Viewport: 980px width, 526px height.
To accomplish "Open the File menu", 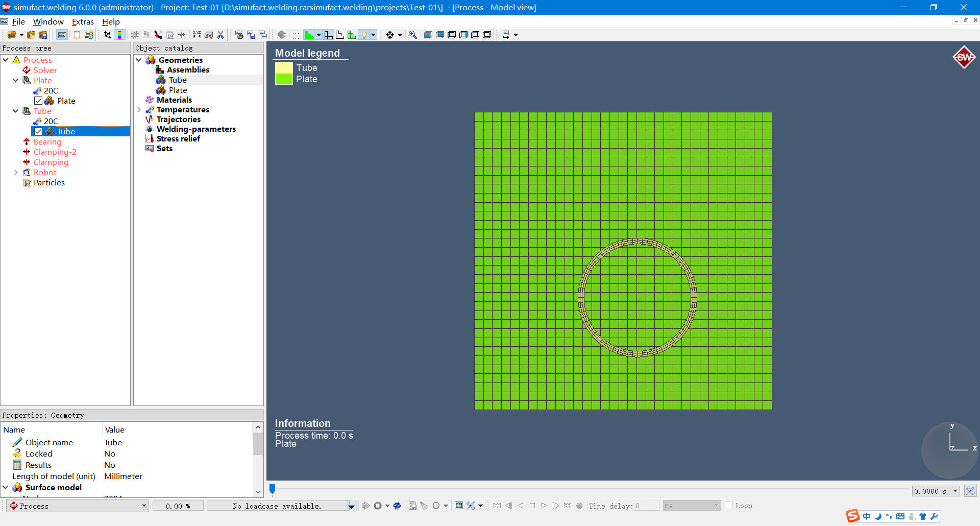I will coord(18,21).
